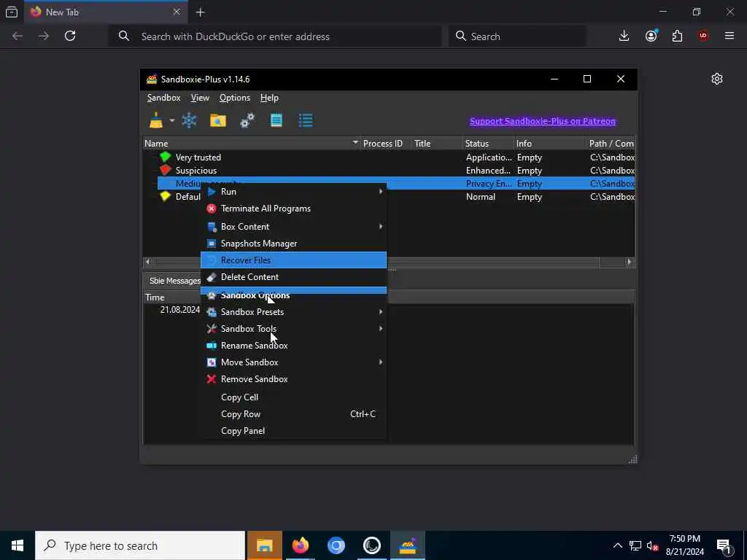The width and height of the screenshot is (747, 560).
Task: Click the Title column header
Action: click(x=438, y=144)
